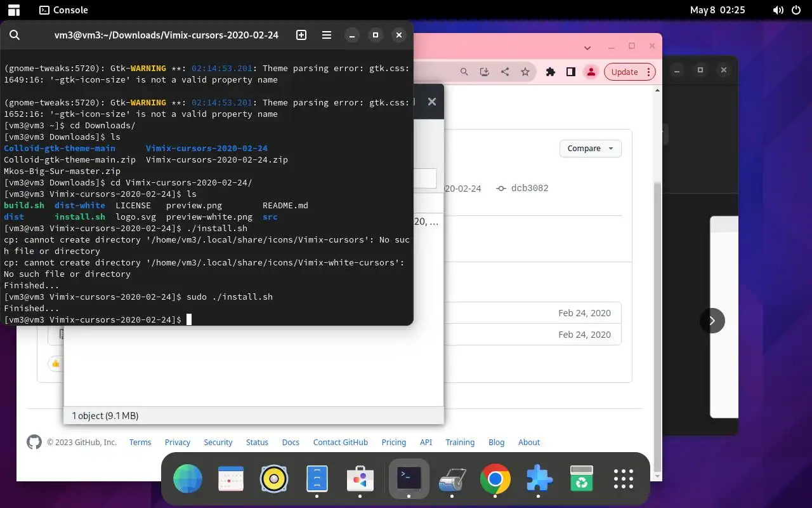Switch to the Console terminal in dock

[x=409, y=479]
